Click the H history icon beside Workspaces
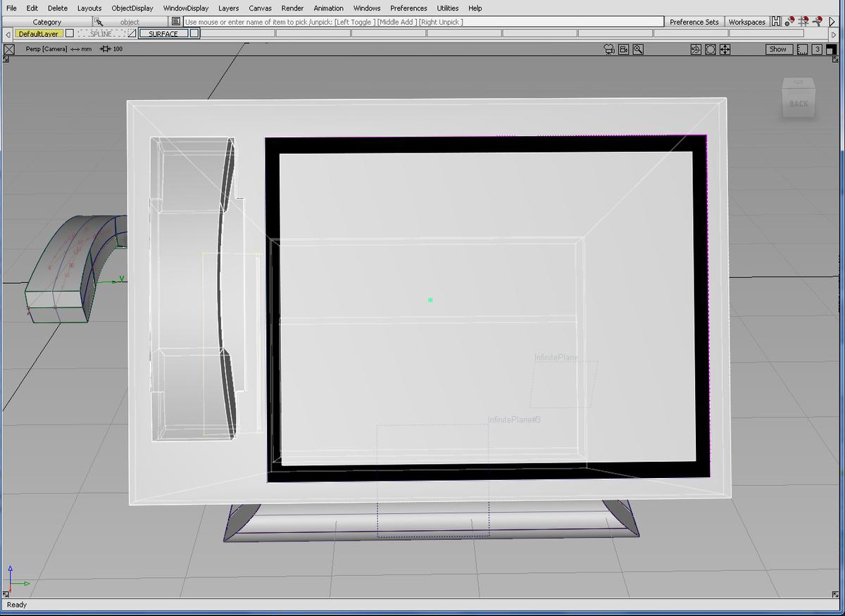Viewport: 845px width, 616px height. (x=776, y=22)
